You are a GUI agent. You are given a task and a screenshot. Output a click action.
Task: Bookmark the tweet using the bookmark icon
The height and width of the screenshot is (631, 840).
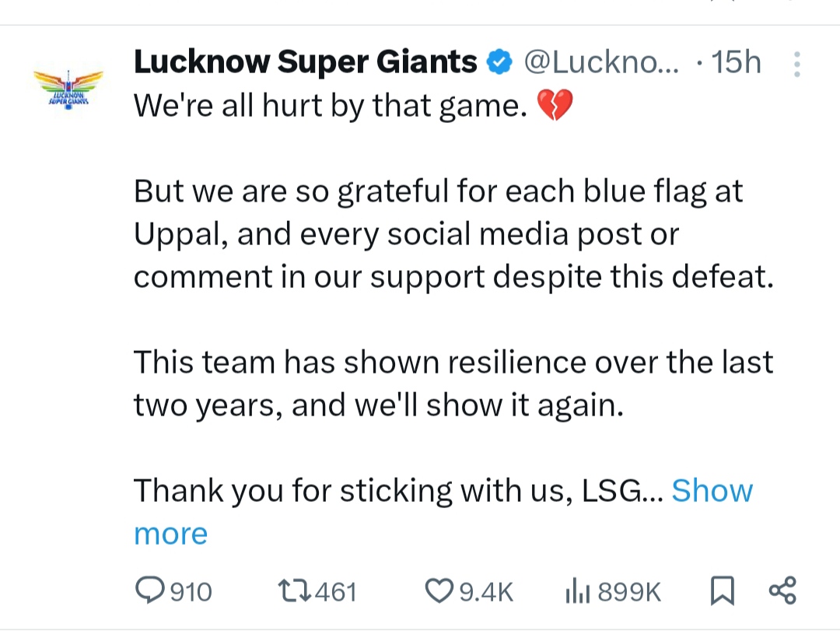click(x=723, y=591)
